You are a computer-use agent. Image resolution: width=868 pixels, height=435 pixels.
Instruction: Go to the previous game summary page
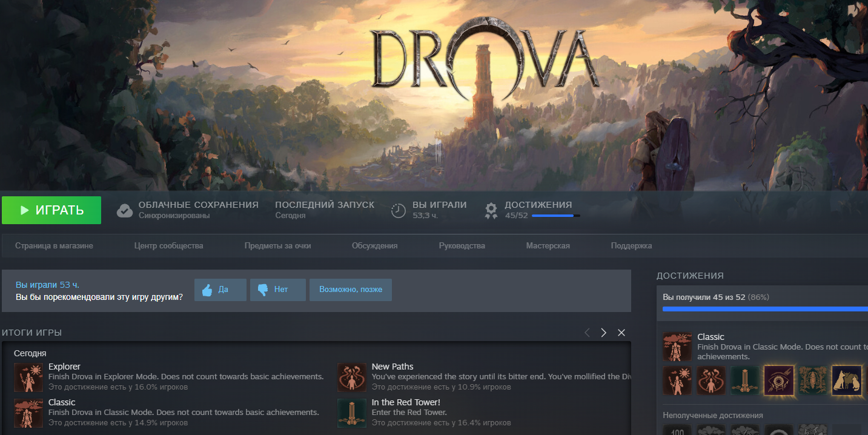point(586,333)
